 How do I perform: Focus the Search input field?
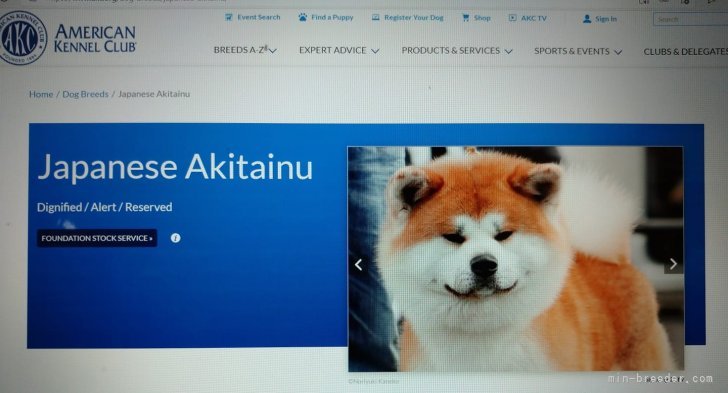click(x=690, y=19)
